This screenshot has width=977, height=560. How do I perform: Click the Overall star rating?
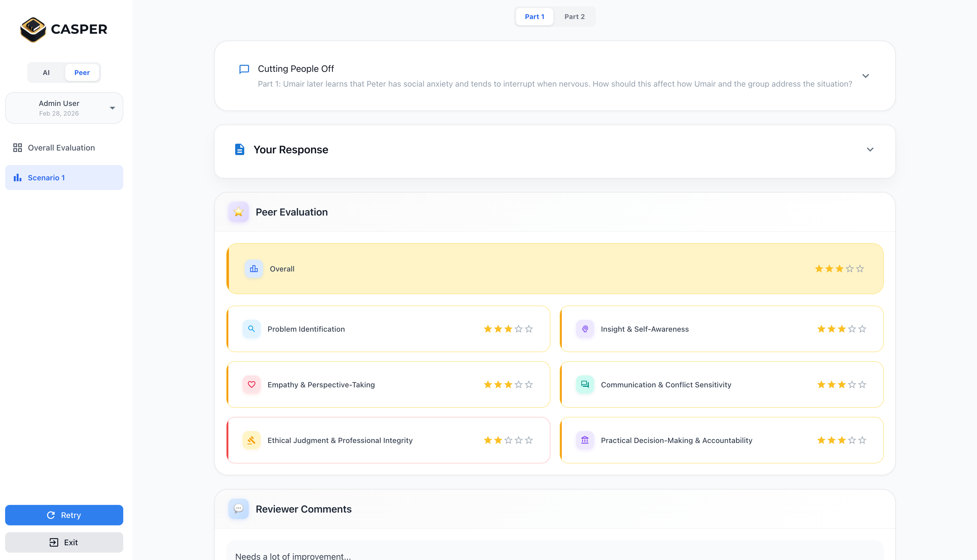[x=839, y=269]
